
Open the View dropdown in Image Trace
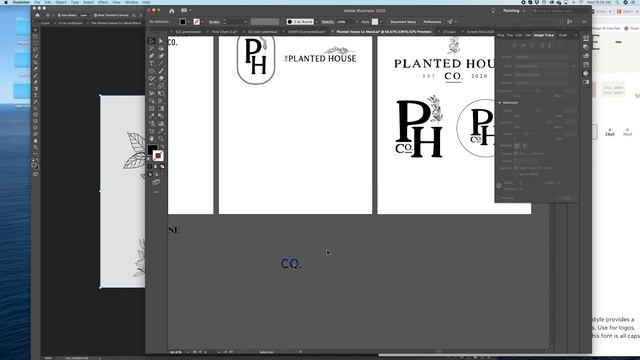click(x=541, y=66)
